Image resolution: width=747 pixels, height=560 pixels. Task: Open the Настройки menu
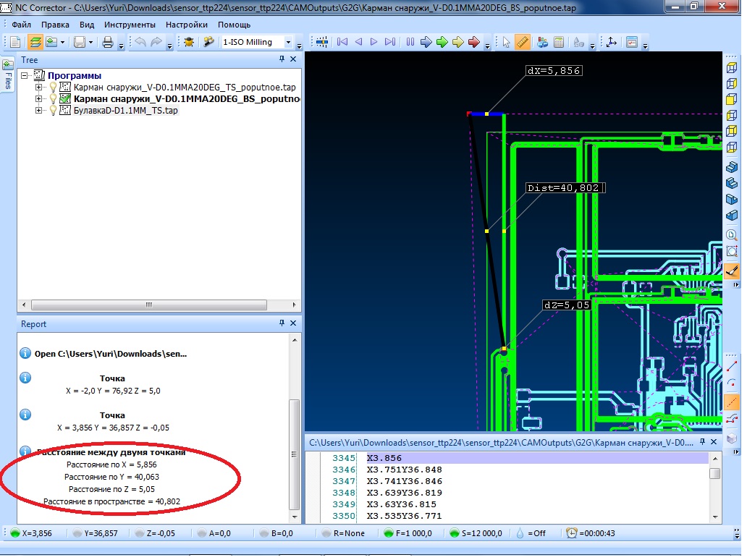[x=186, y=25]
